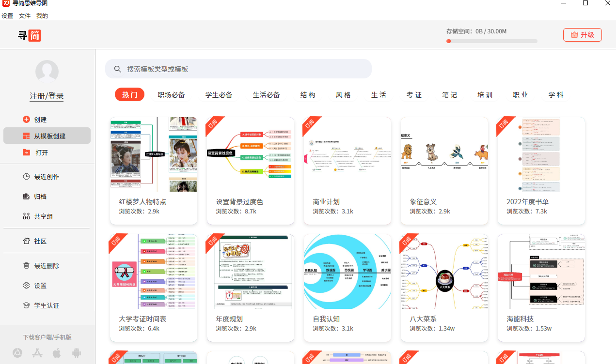The height and width of the screenshot is (364, 616).
Task: Click the Android download icon at bottom
Action: point(76,353)
